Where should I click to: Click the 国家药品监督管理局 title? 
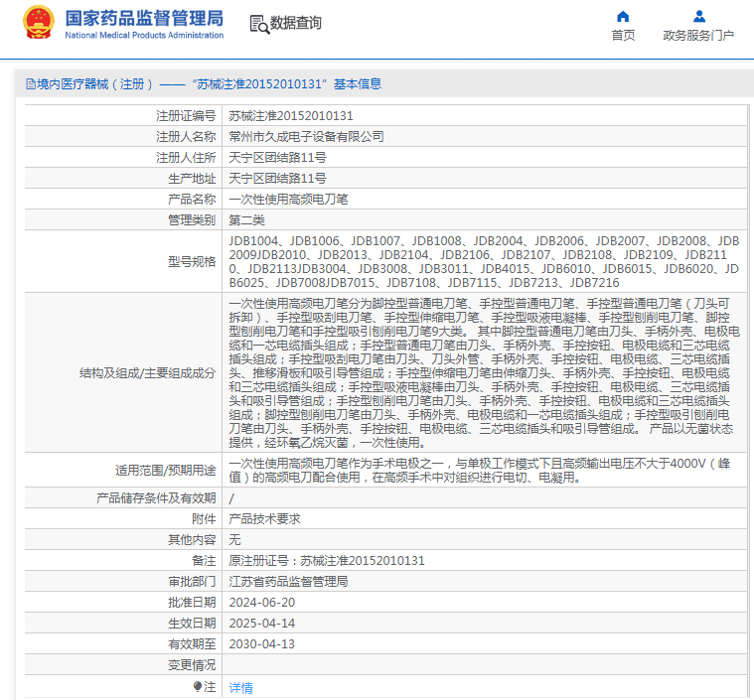(144, 18)
